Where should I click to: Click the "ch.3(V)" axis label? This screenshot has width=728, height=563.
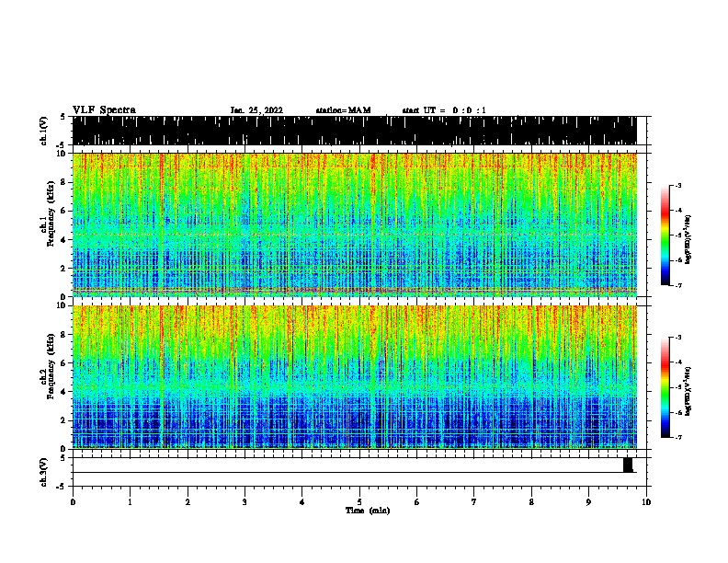(x=43, y=472)
